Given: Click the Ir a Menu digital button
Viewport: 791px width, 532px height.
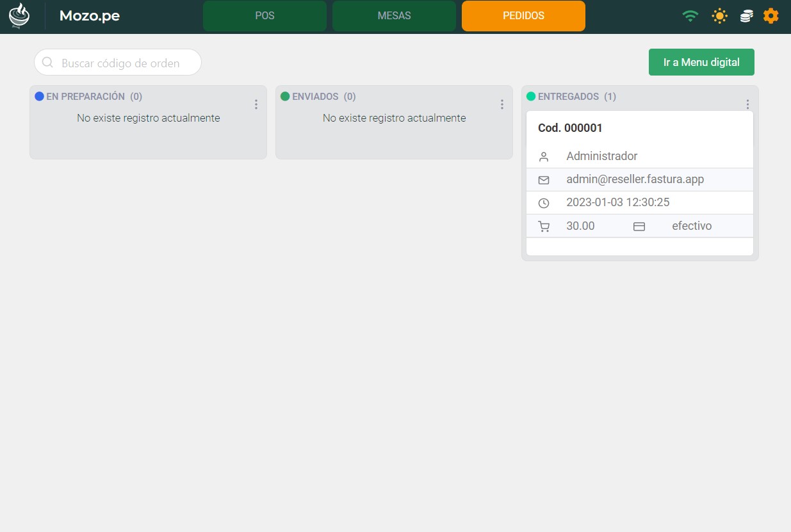Looking at the screenshot, I should [x=701, y=62].
